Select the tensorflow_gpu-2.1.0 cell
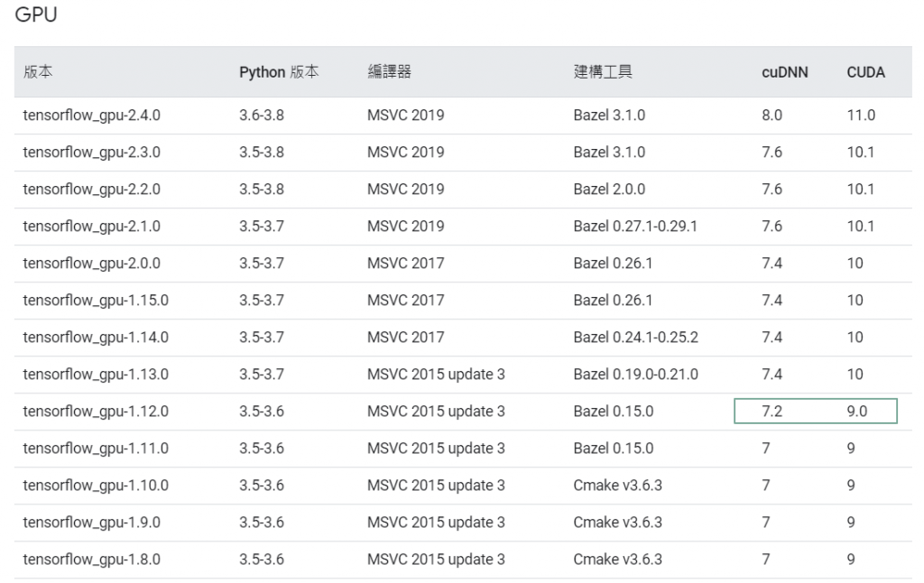 click(x=91, y=227)
